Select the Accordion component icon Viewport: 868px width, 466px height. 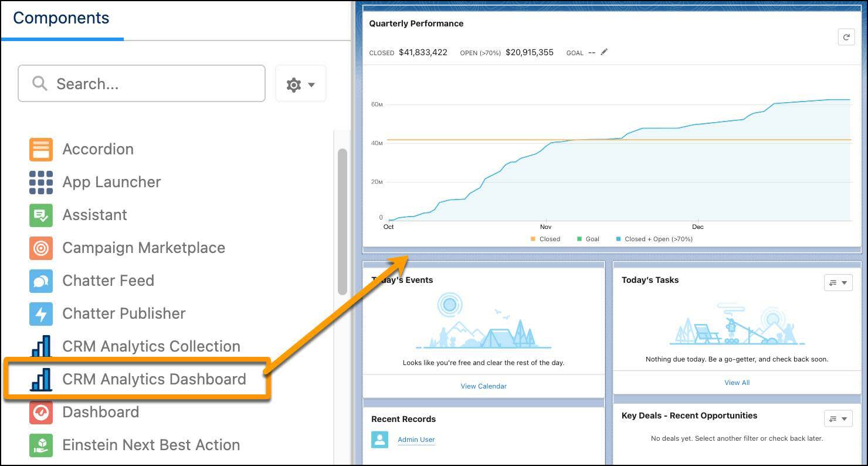[40, 149]
